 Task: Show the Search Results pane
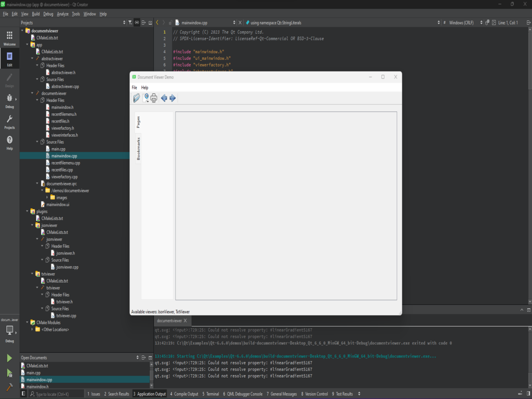[x=117, y=394]
